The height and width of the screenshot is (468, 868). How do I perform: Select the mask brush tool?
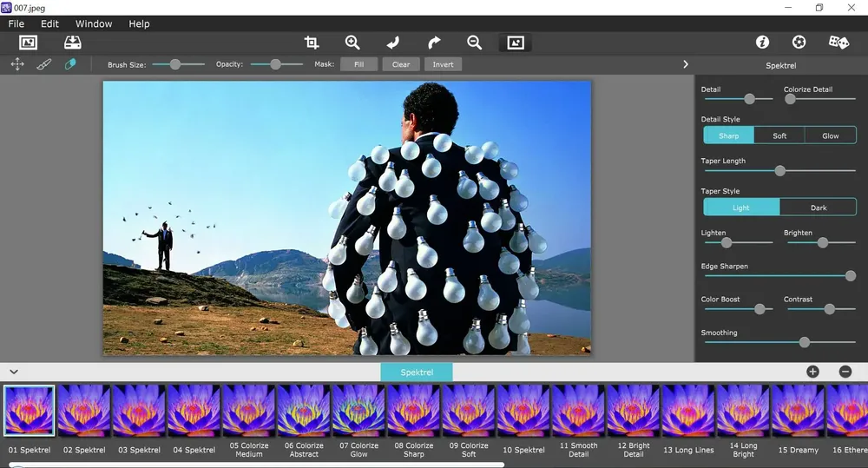(x=43, y=64)
